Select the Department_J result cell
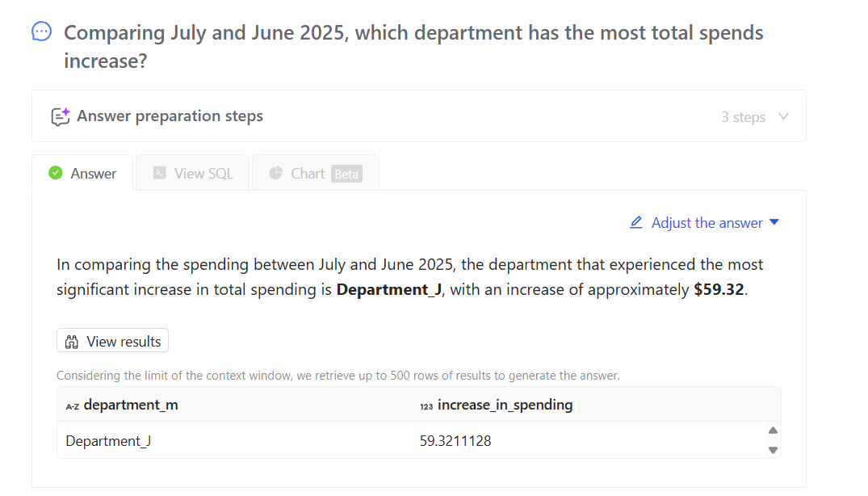This screenshot has height=496, width=868. click(x=108, y=441)
